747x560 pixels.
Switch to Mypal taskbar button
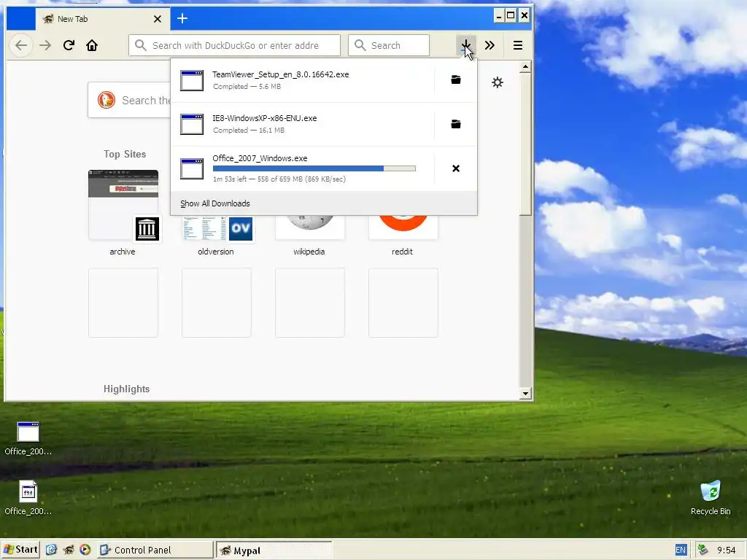[x=274, y=551]
